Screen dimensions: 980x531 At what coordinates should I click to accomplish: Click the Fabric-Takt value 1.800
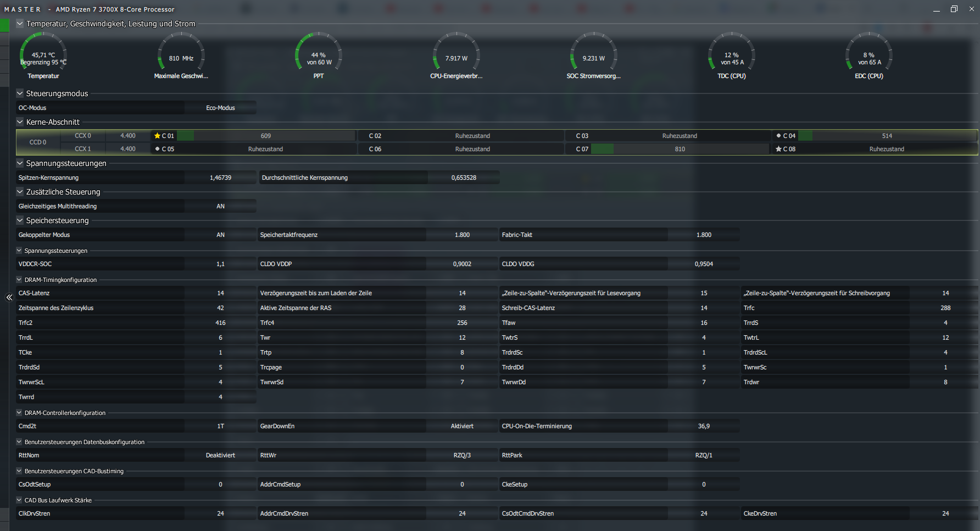point(704,235)
